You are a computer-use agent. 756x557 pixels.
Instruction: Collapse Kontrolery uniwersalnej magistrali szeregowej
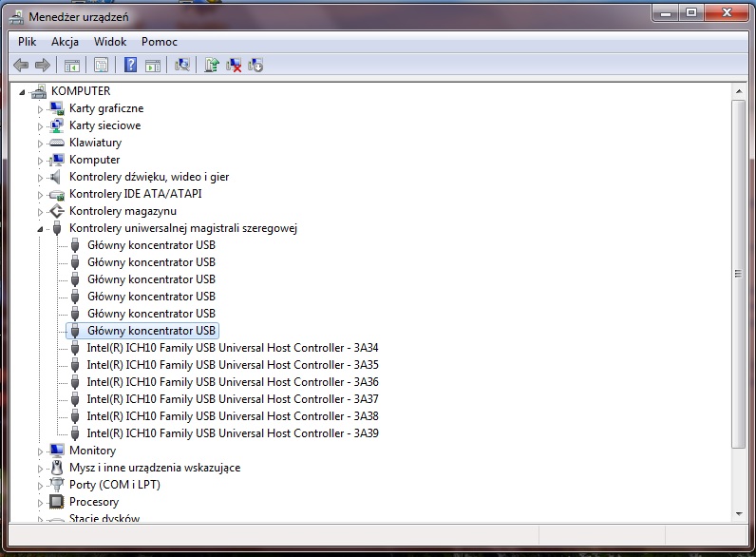(40, 229)
